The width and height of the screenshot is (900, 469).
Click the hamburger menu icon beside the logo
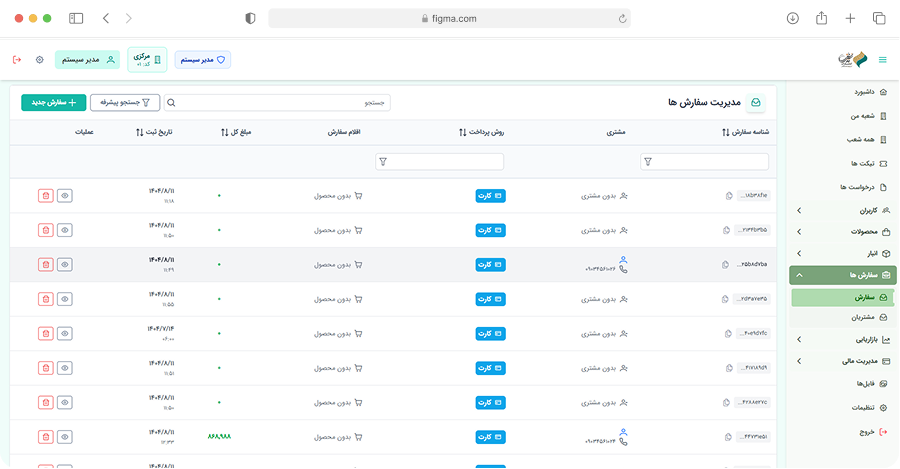[x=882, y=60]
